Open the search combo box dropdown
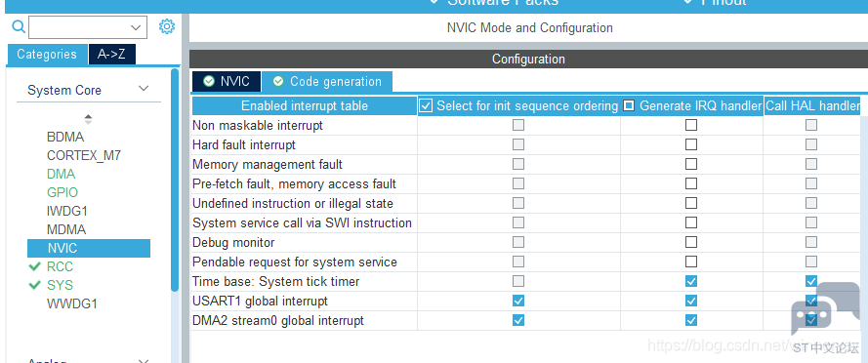 (x=136, y=27)
